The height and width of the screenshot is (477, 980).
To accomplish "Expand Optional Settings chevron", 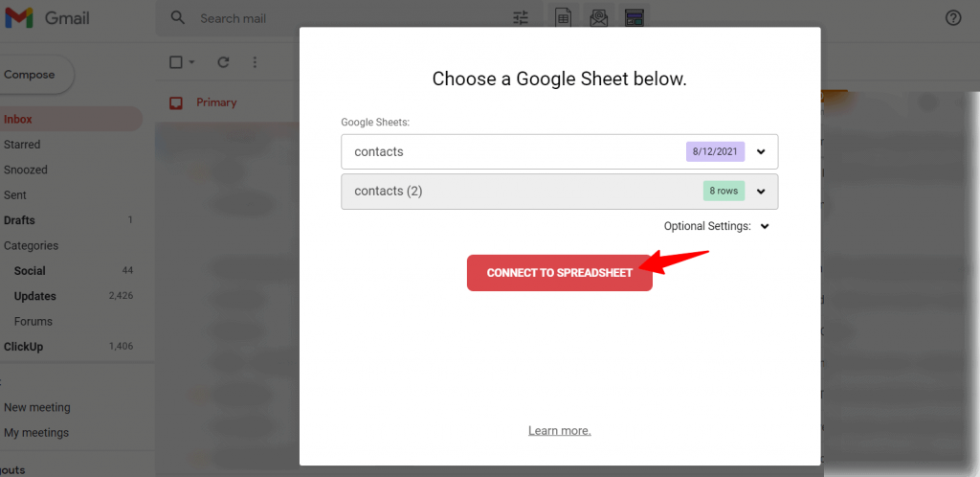I will 765,227.
